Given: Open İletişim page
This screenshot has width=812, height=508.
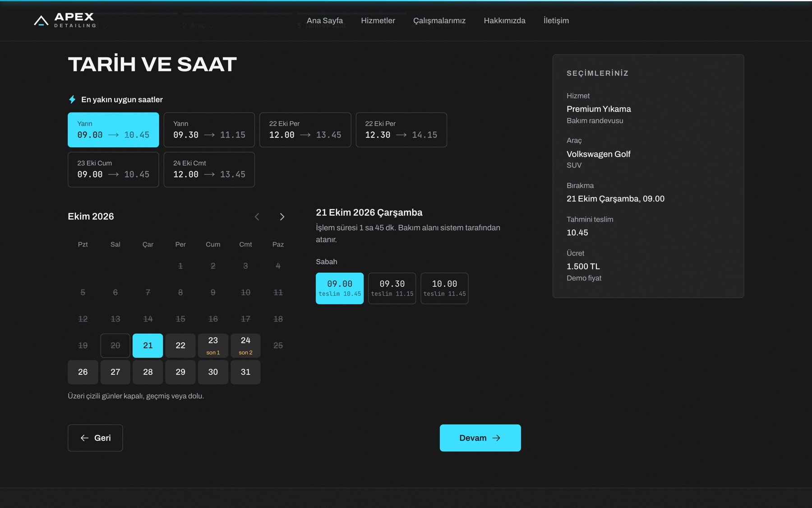Looking at the screenshot, I should tap(556, 20).
